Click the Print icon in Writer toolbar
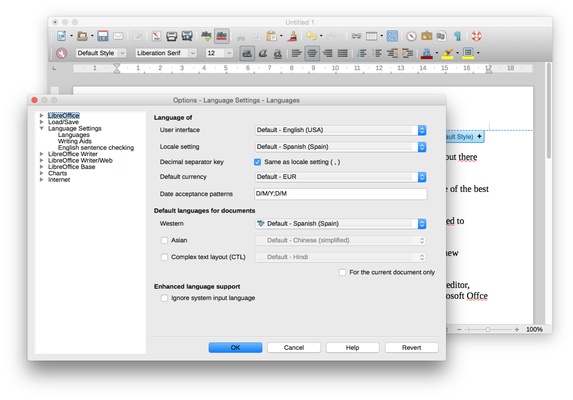This screenshot has height=400, width=573. pos(171,36)
